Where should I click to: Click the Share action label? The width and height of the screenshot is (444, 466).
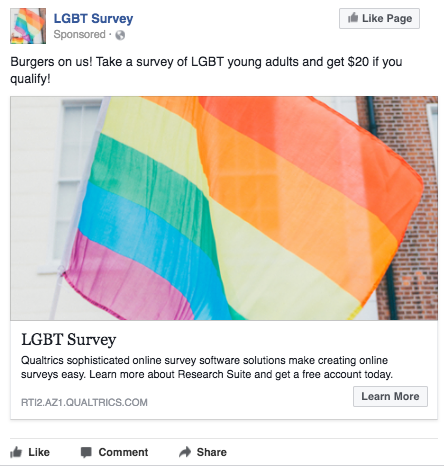212,452
